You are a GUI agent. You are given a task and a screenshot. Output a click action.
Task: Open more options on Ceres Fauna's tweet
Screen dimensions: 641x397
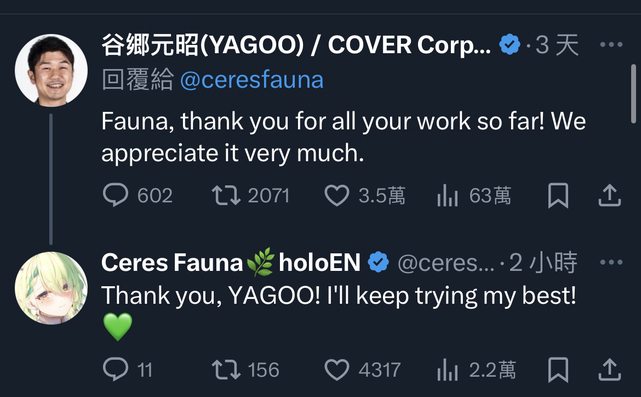(x=611, y=262)
